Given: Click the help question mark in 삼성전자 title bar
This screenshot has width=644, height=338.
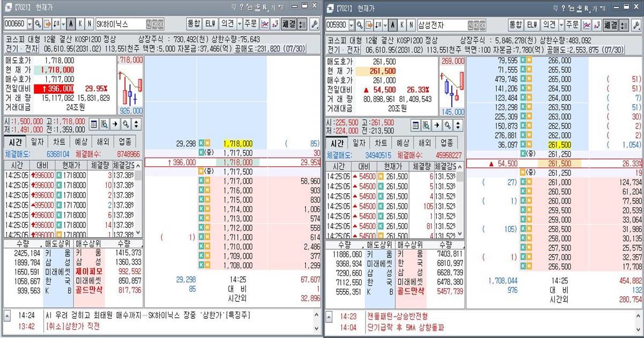Looking at the screenshot, I should coord(563,8).
